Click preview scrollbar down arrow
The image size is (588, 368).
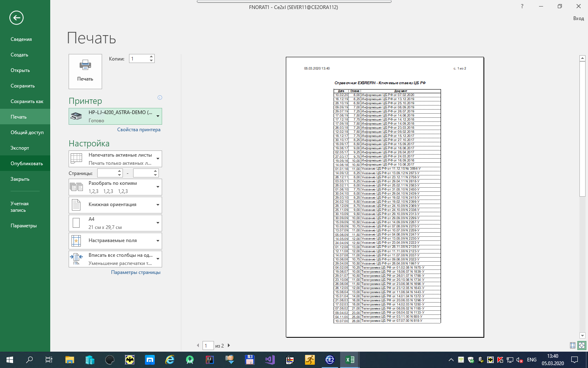tap(583, 336)
